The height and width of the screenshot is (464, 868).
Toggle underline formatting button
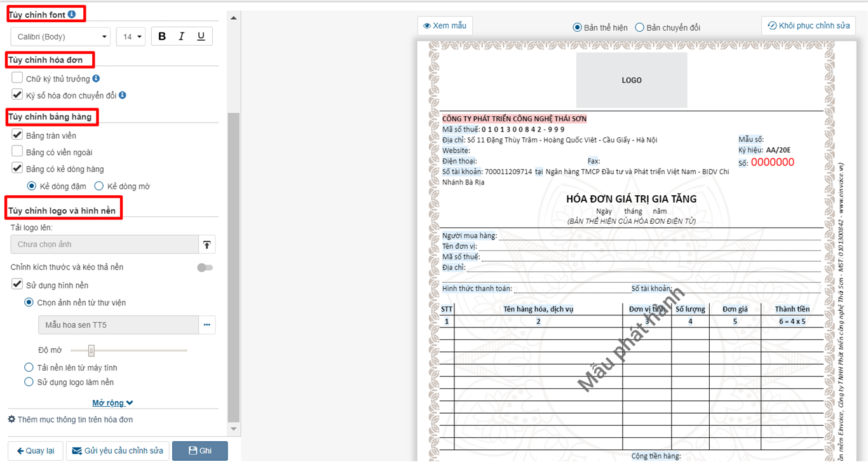[x=201, y=37]
